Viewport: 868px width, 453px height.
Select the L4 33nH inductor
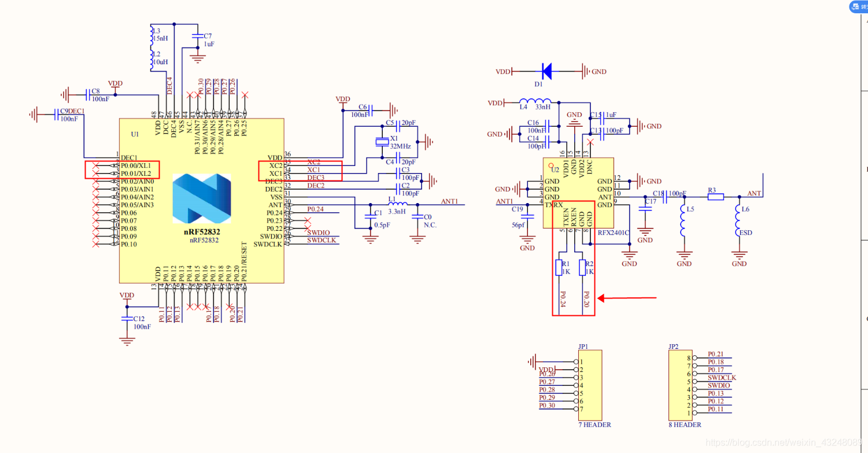[535, 101]
